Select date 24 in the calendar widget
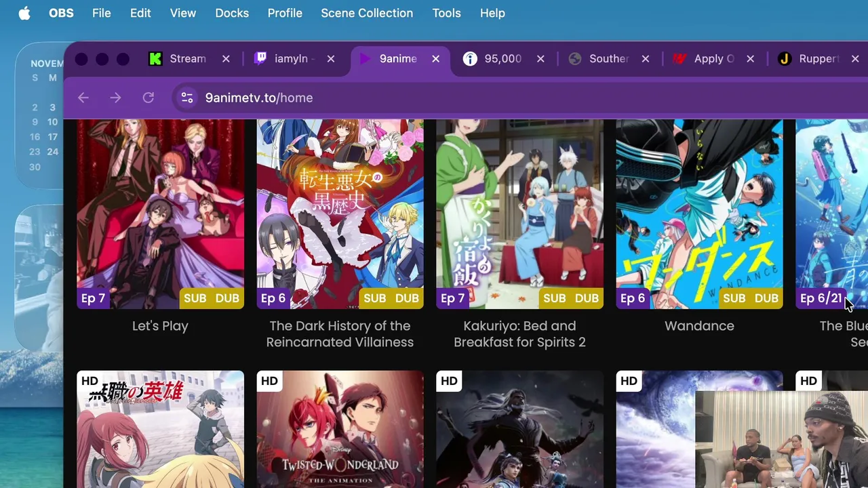Screen dimensions: 868x488 tap(52, 152)
